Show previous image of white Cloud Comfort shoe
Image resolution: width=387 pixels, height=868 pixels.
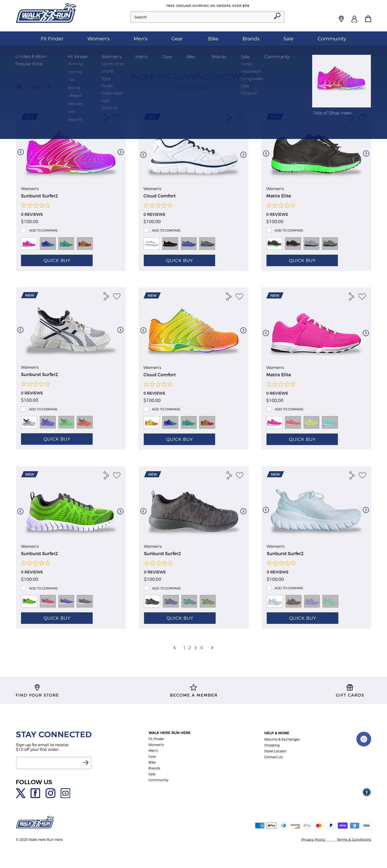click(x=143, y=155)
